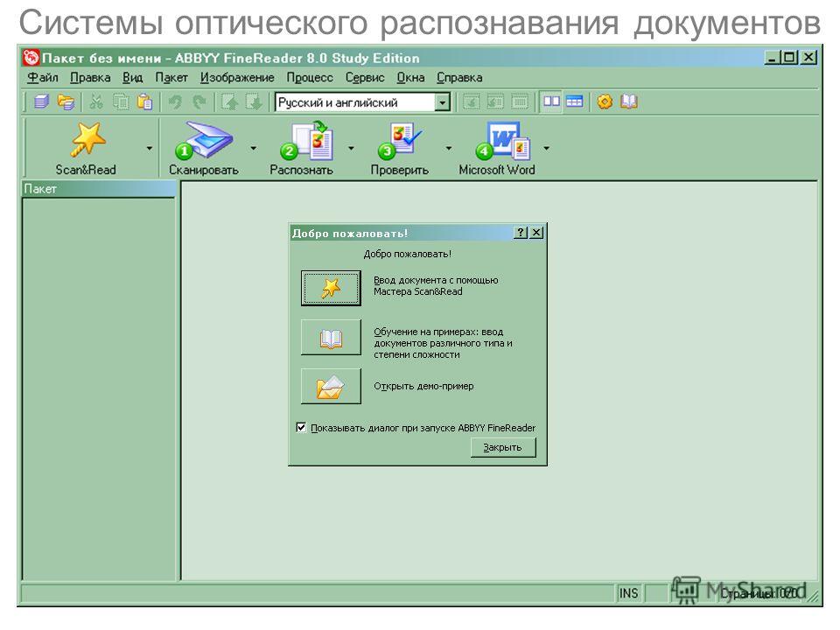840x630 pixels.
Task: Click the first grayed block-drawing icon right of language box
Action: pos(471,101)
